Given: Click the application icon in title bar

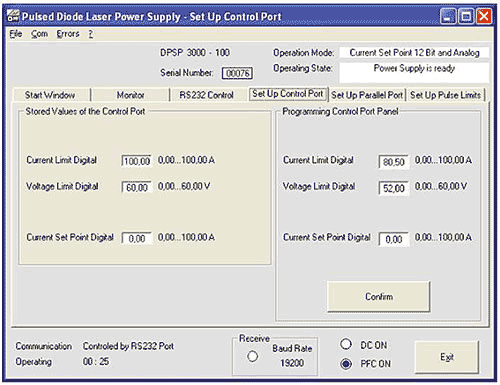Looking at the screenshot, I should pos(13,16).
